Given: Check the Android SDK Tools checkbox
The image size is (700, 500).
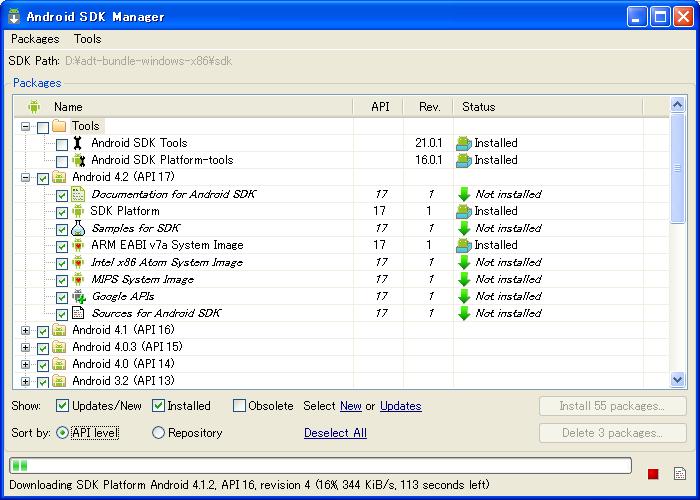Looking at the screenshot, I should point(62,145).
